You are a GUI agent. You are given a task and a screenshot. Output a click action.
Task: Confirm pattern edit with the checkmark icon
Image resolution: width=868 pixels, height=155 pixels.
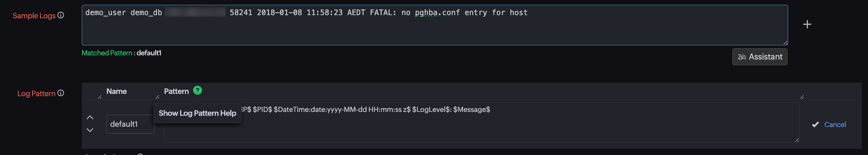coord(815,124)
